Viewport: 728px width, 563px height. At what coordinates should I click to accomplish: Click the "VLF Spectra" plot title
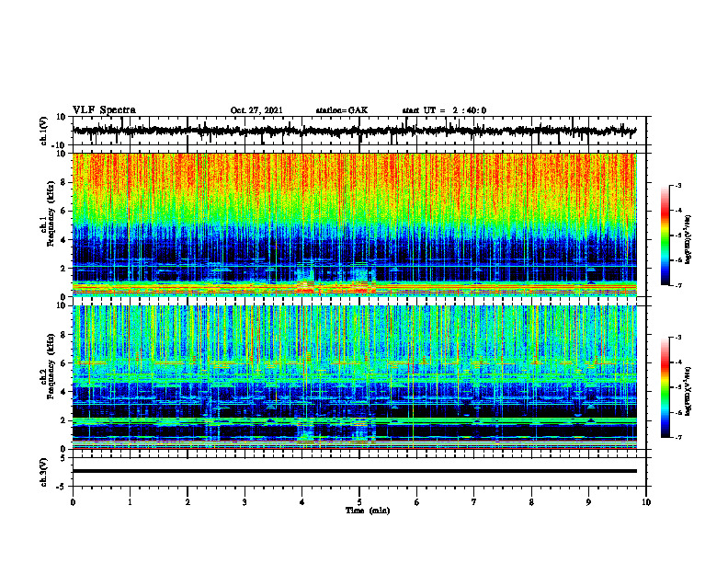[x=104, y=109]
